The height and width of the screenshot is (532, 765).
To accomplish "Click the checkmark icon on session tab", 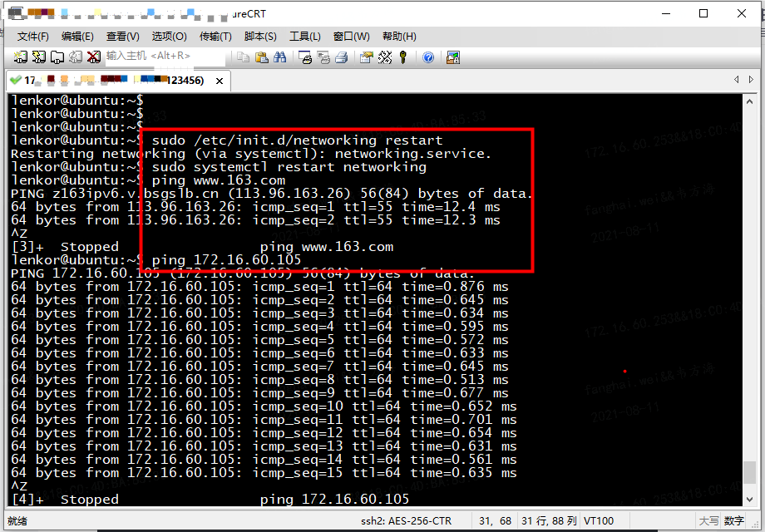I will tap(15, 80).
